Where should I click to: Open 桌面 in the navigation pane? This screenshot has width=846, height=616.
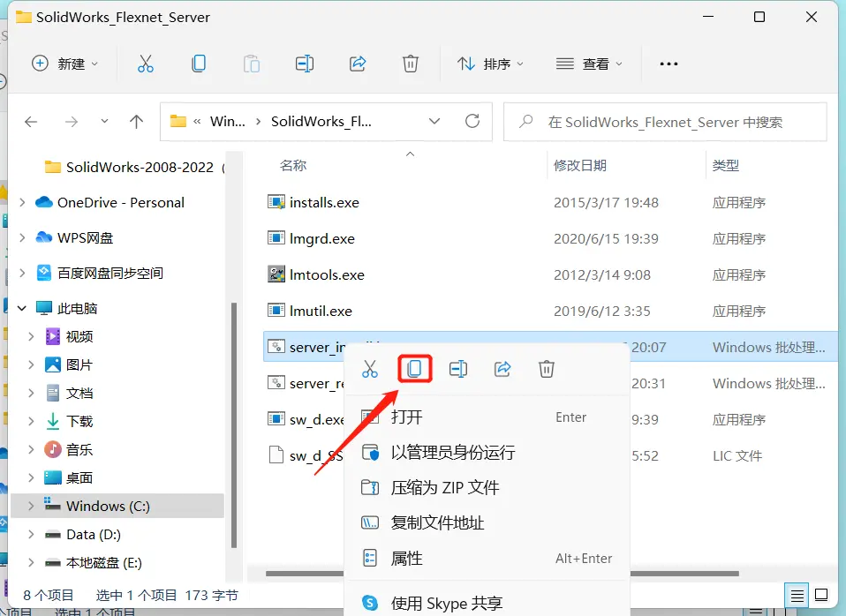tap(79, 477)
